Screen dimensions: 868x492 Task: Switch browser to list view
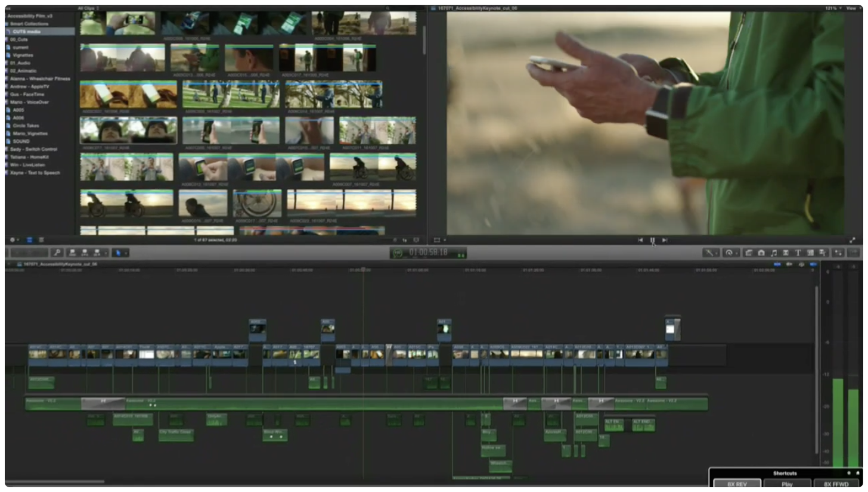click(x=41, y=240)
